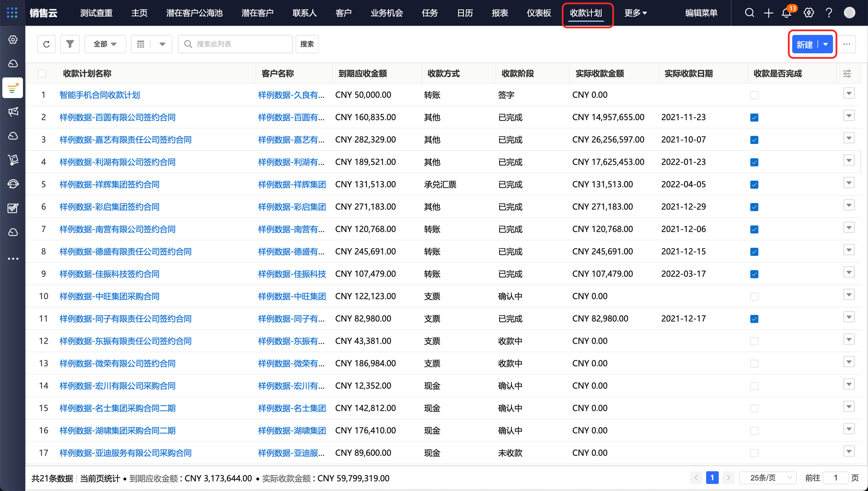Click the megaphone icon in left sidebar
868x491 pixels.
(x=13, y=112)
